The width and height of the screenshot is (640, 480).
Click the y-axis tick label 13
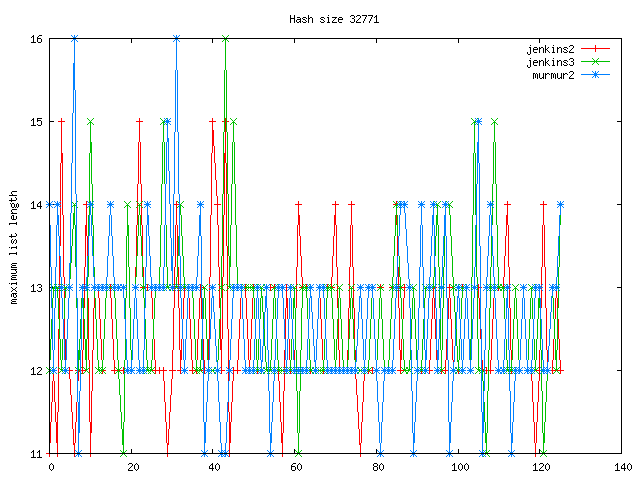35,288
